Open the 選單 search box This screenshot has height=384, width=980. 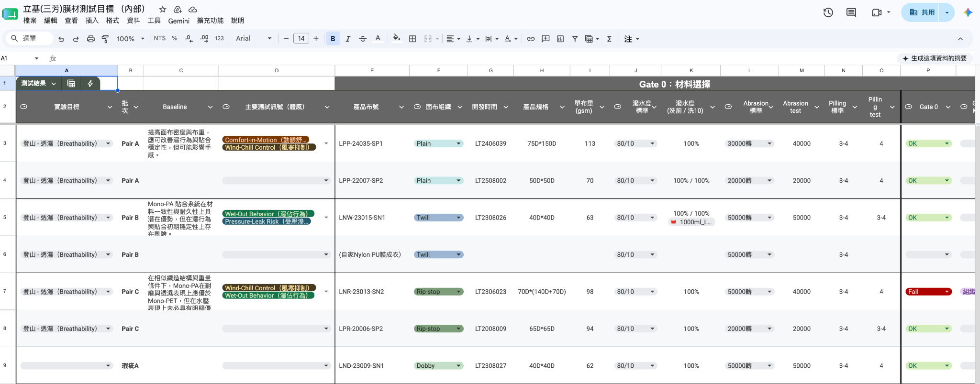point(30,39)
